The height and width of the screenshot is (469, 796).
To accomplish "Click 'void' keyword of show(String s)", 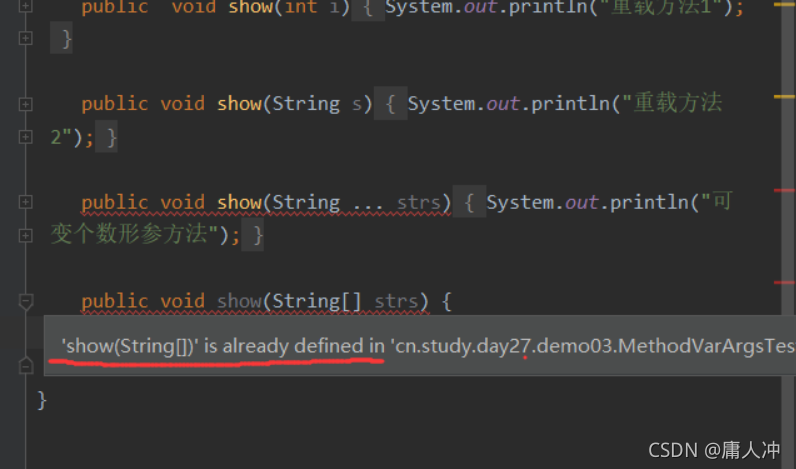I will [182, 104].
